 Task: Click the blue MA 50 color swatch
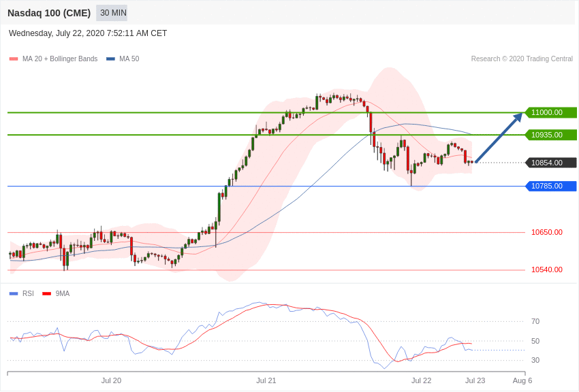[110, 59]
